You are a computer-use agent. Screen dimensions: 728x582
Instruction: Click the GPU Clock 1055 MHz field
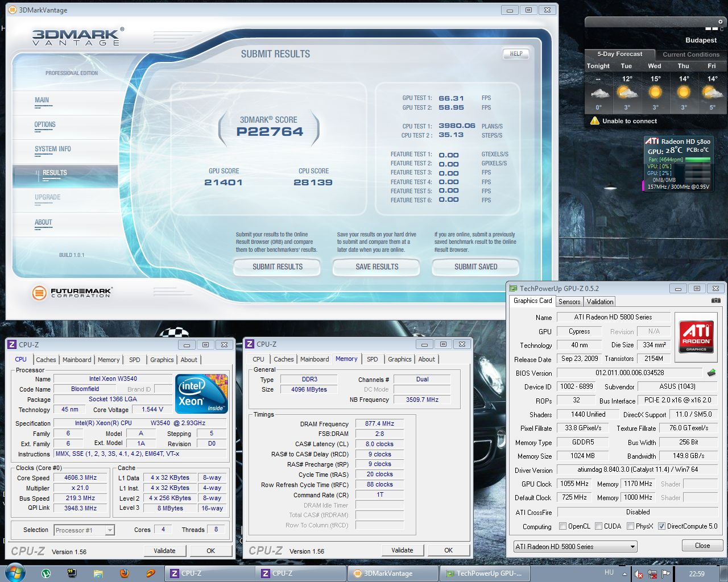pos(574,484)
